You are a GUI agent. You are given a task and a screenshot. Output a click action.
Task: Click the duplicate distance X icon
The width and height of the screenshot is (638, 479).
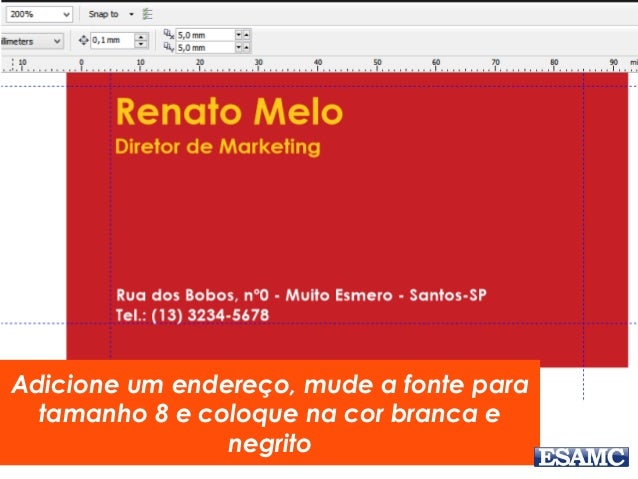coord(168,34)
